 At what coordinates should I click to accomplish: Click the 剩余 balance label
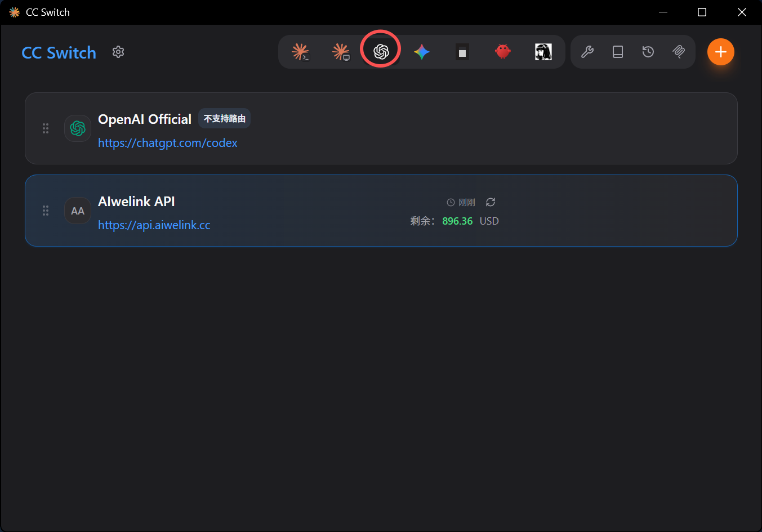tap(422, 221)
